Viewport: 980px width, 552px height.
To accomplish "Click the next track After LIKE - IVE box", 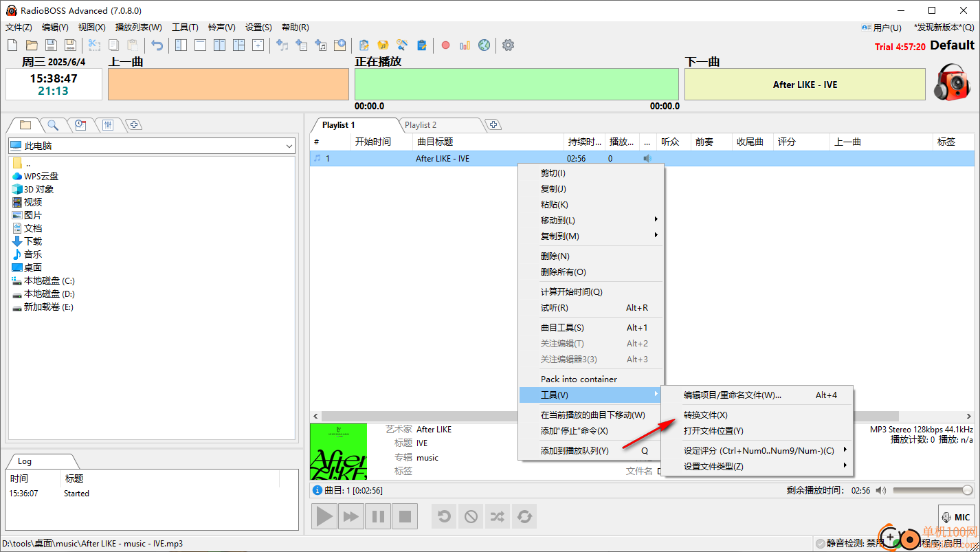I will [805, 85].
